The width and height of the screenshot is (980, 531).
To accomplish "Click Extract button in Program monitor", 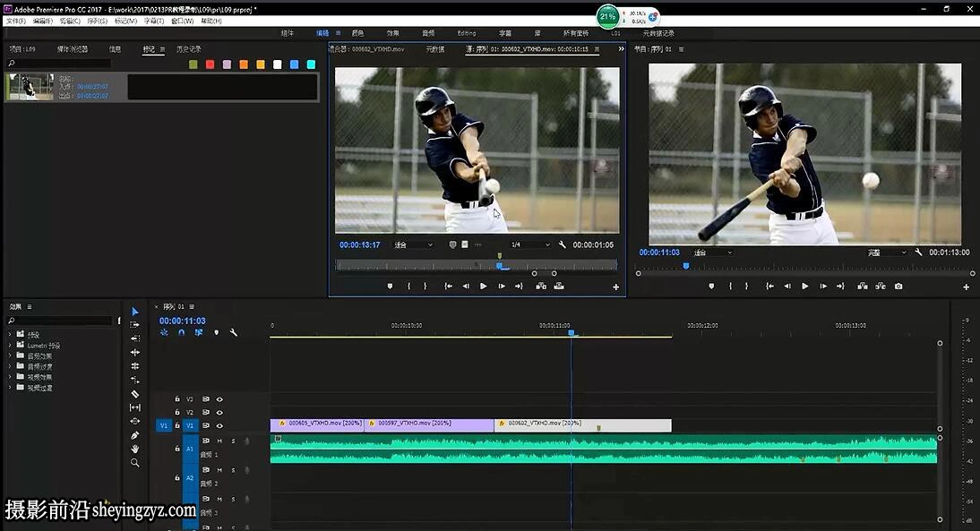I will pos(881,287).
